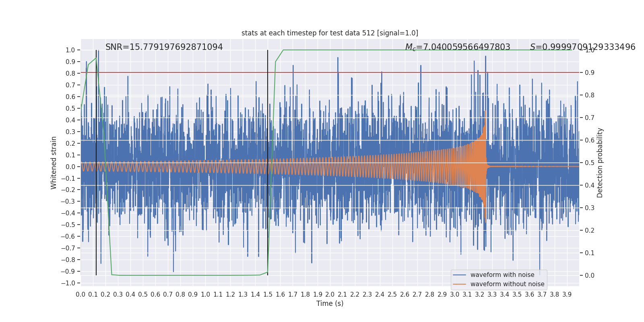The image size is (644, 322).
Task: Click the time axis tick label 3.0
Action: click(x=455, y=295)
